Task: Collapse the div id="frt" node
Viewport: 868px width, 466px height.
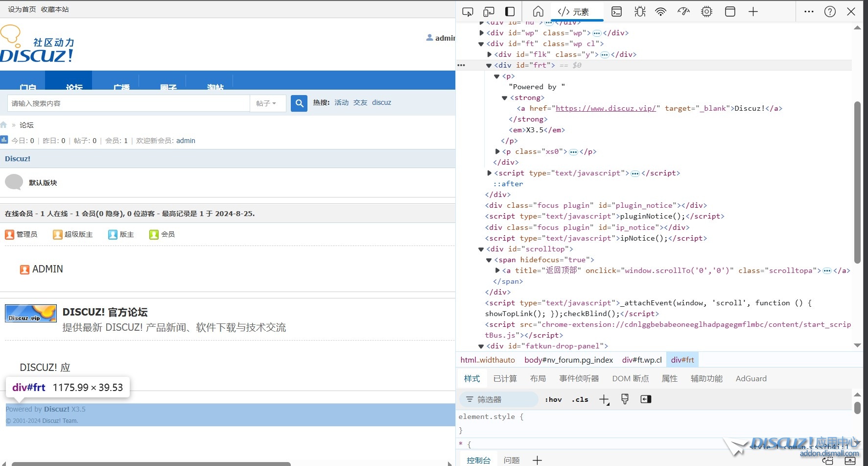Action: point(489,65)
